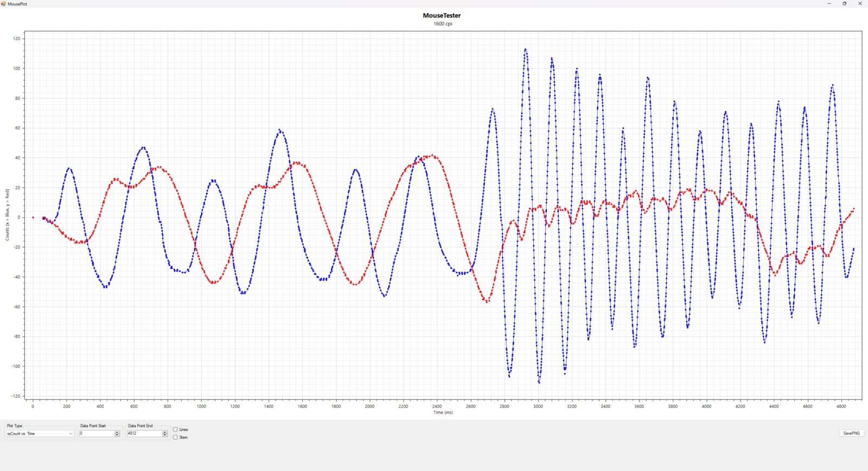Increase Data Point Start with up arrow
Image resolution: width=868 pixels, height=471 pixels.
click(x=117, y=432)
